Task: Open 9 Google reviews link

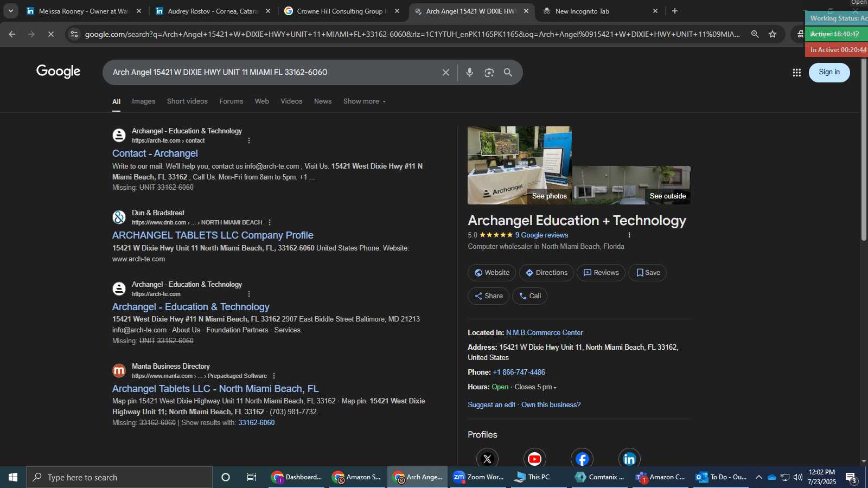Action: click(541, 235)
